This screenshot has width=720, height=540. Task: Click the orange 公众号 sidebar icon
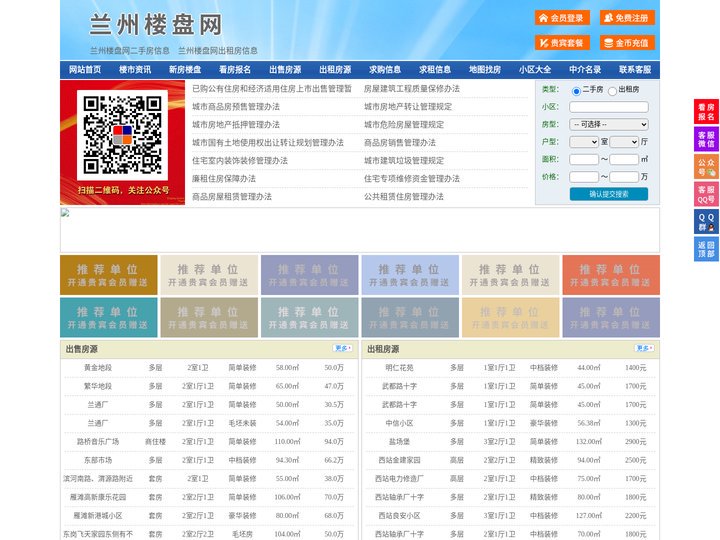pos(706,167)
